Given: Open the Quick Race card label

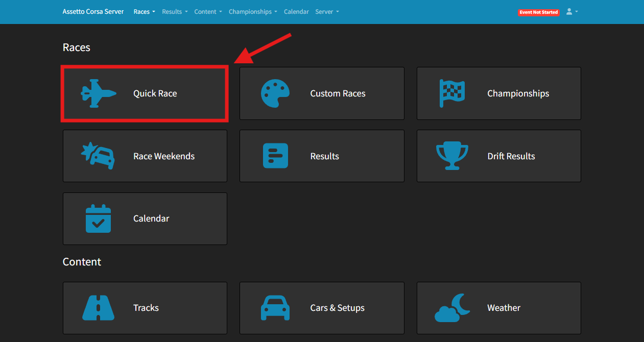Looking at the screenshot, I should pyautogui.click(x=155, y=93).
